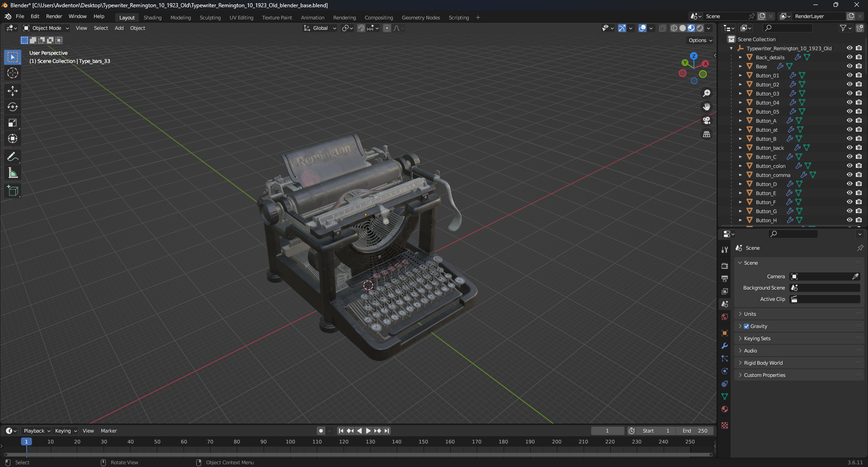Switch to rendered viewport shading
Screen dimensions: 868x467
pyautogui.click(x=700, y=28)
